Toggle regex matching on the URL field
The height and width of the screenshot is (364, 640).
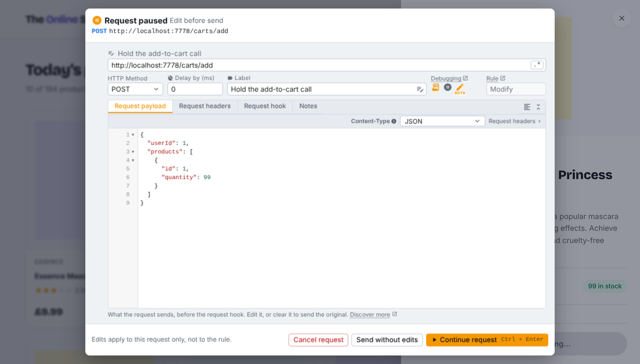[537, 65]
